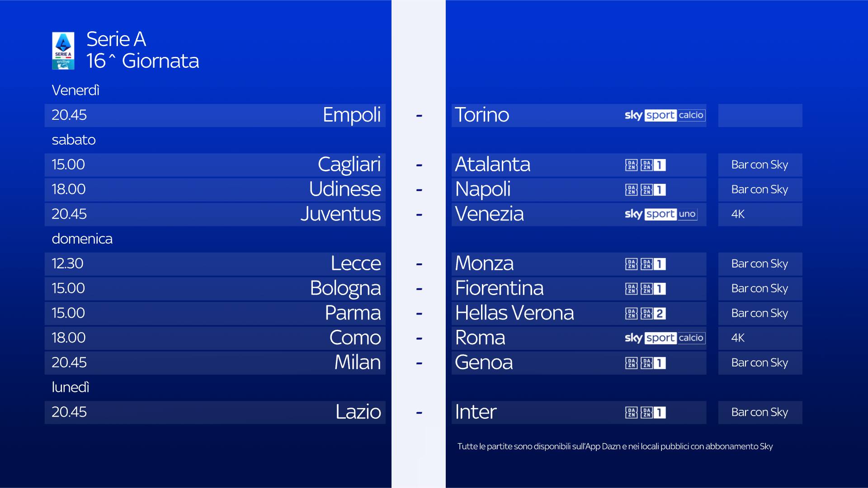Click the 4K label for Juventus-Venezia

point(738,214)
